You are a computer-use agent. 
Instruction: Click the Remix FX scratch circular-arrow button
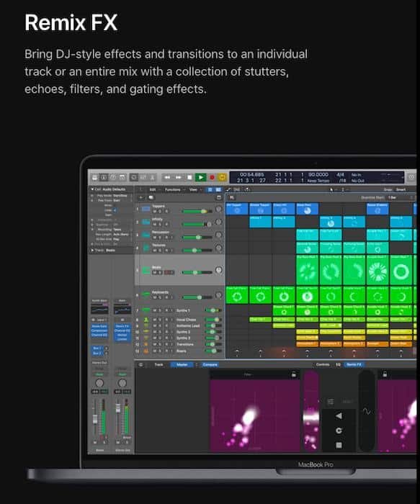[x=339, y=431]
